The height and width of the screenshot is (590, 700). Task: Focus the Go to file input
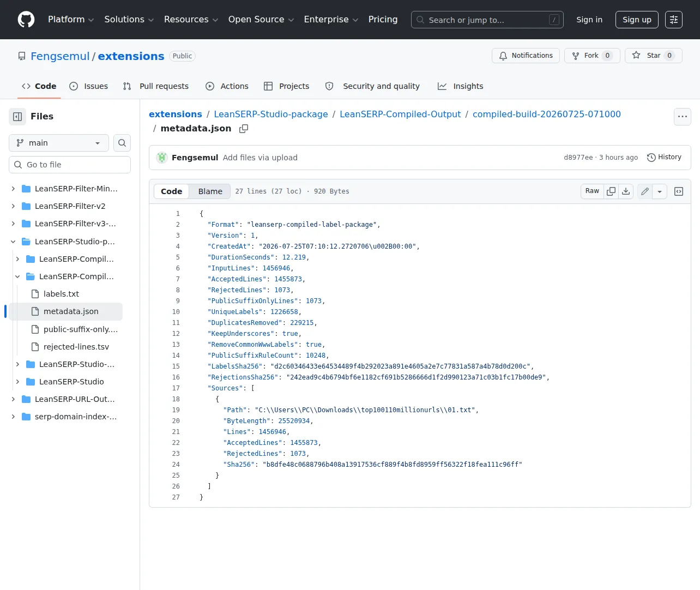click(70, 165)
